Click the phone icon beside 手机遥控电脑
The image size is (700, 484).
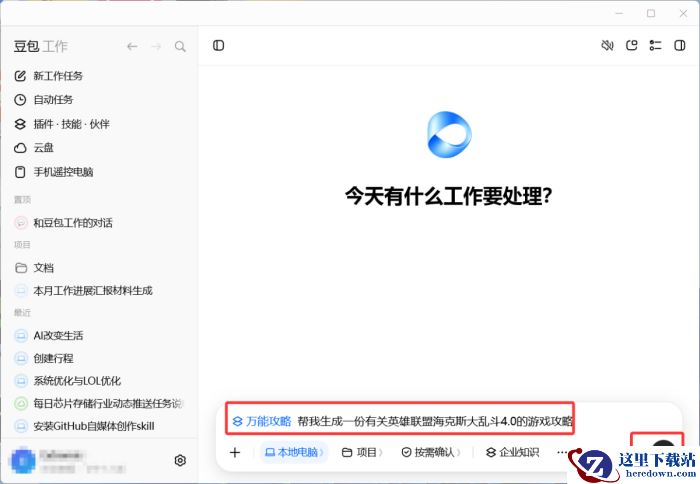(x=21, y=172)
